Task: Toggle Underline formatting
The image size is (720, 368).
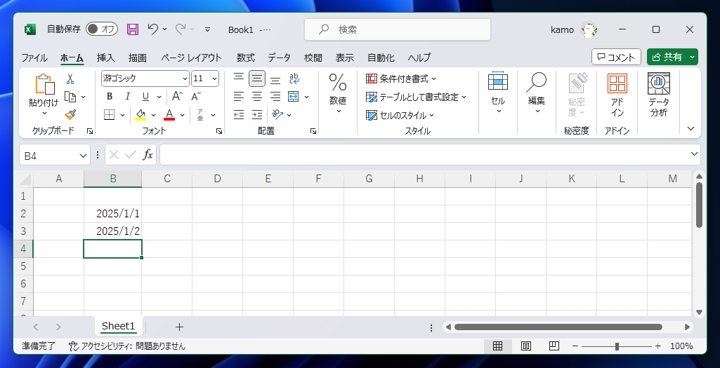Action: (x=146, y=96)
